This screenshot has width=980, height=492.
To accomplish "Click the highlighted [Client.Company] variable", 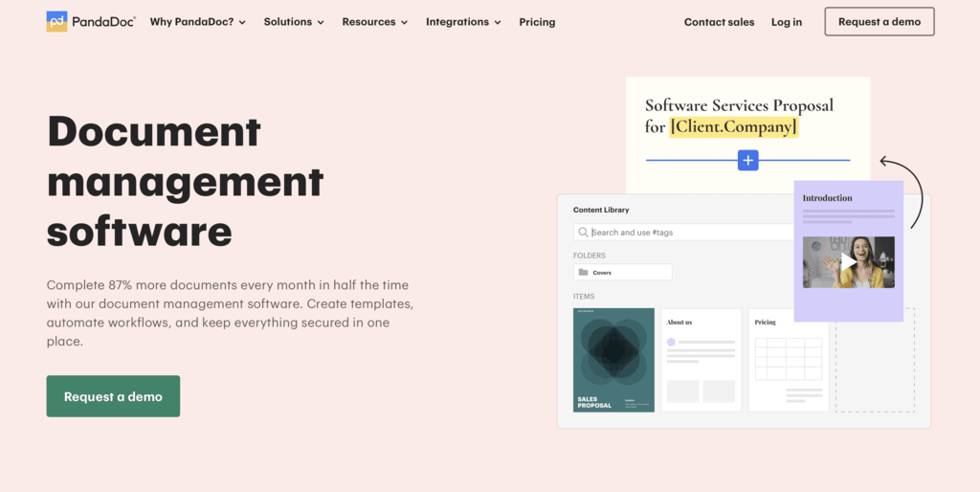I will click(x=734, y=127).
